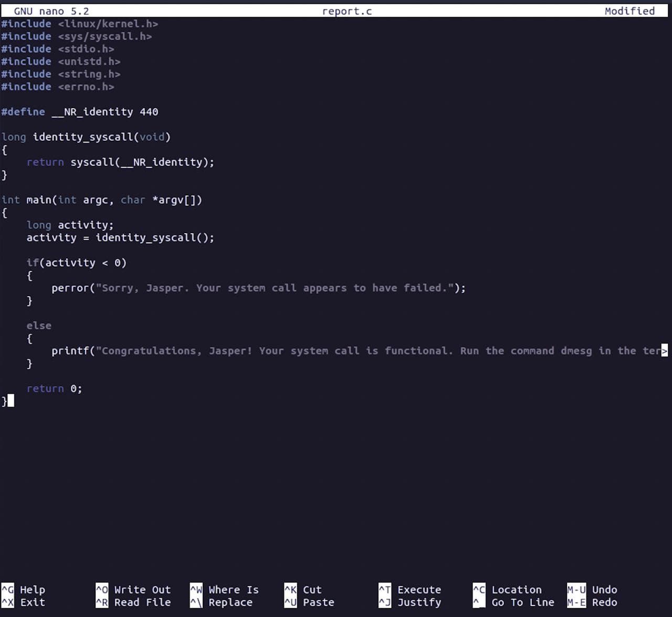Click Exit in the shortcut bar
Image resolution: width=672 pixels, height=617 pixels.
pyautogui.click(x=31, y=602)
